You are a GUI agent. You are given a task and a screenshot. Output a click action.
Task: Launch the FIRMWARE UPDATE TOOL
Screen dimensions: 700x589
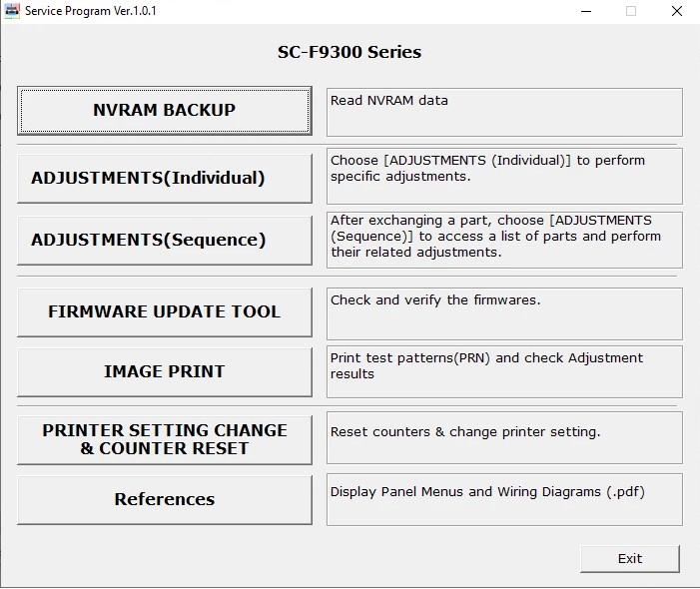click(165, 312)
